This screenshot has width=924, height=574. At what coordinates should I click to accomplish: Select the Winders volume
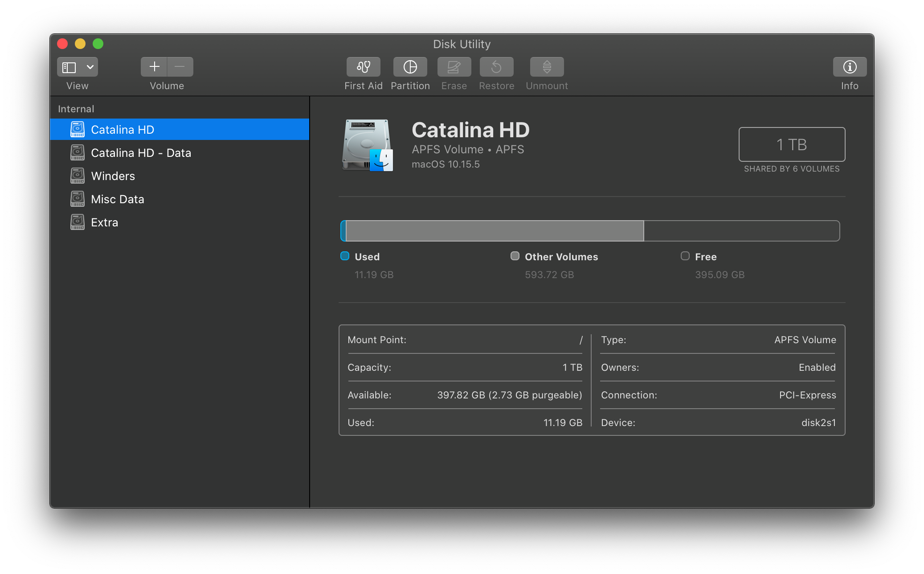click(113, 176)
